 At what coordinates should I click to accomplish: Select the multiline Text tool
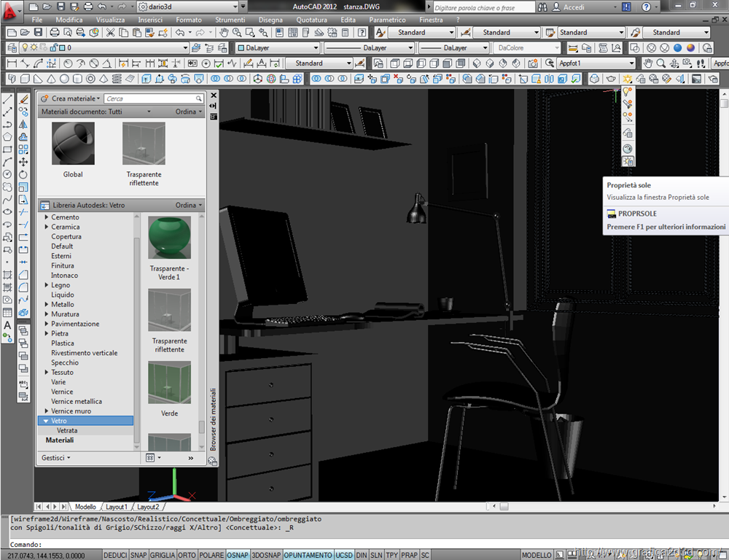point(7,325)
